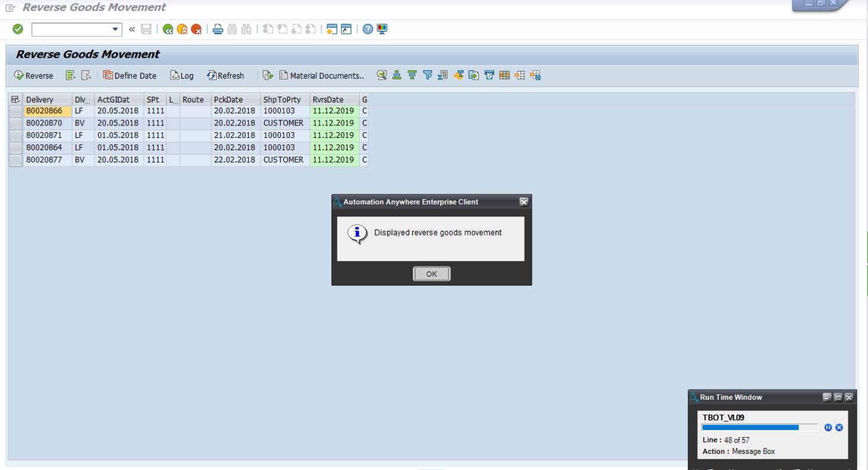Click the Define Date toolbar button

point(130,76)
